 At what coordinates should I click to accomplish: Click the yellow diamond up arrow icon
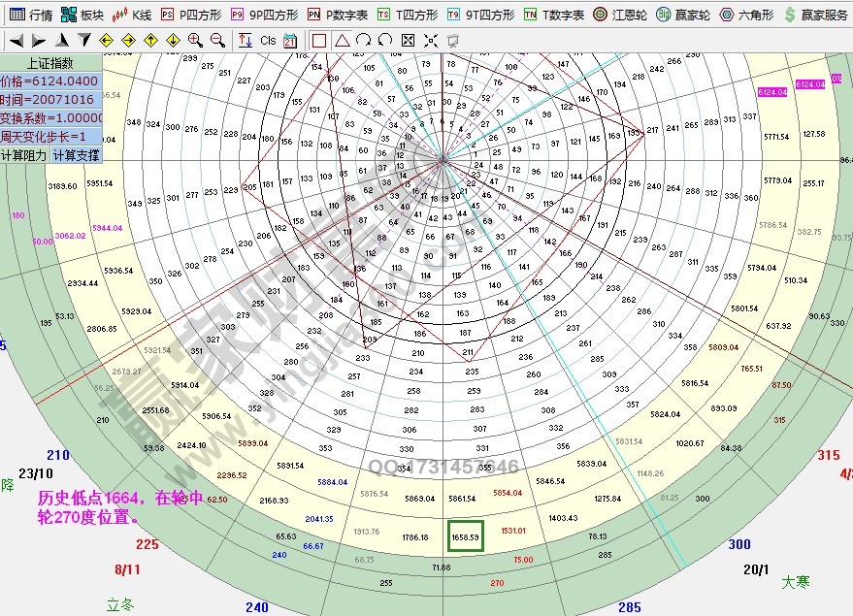coord(150,40)
